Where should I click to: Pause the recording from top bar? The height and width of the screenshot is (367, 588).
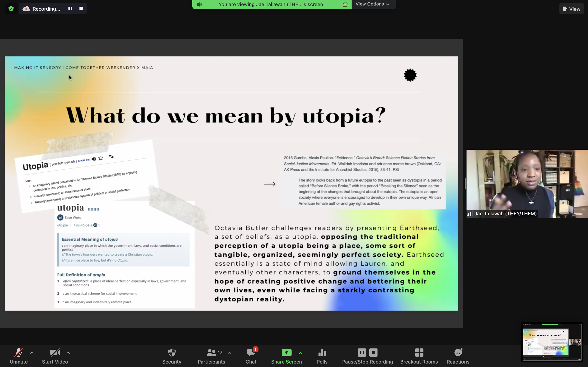pos(70,9)
